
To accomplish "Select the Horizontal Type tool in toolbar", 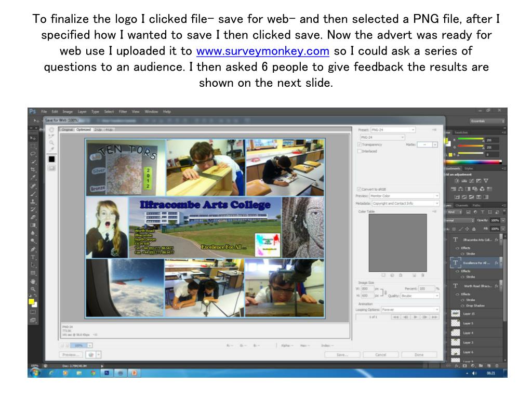I will click(x=33, y=257).
